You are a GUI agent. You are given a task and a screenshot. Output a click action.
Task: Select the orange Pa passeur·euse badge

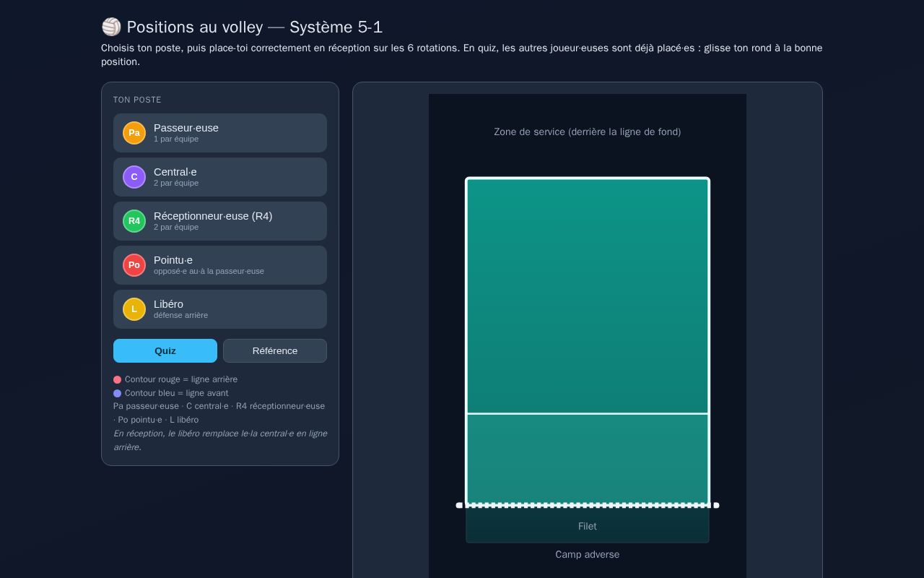(x=134, y=133)
